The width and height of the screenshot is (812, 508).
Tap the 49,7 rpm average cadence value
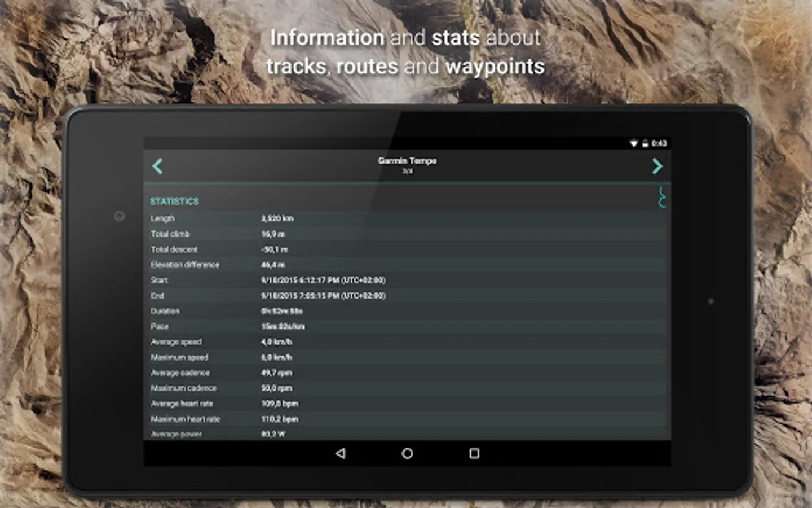point(277,373)
